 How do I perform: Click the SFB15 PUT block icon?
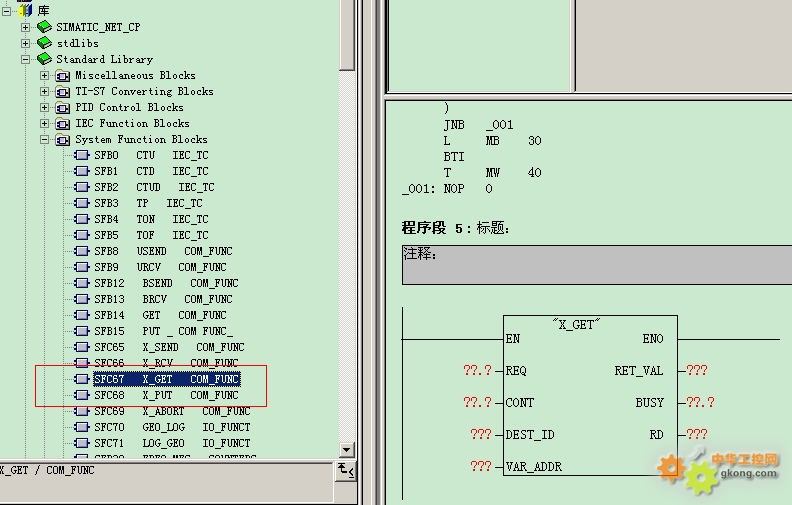(x=82, y=331)
